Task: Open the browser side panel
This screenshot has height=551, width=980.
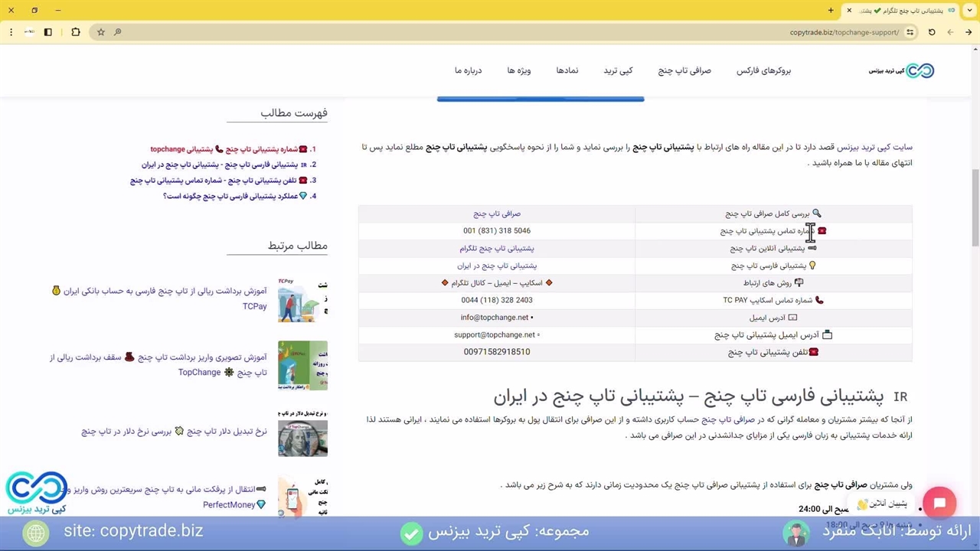Action: point(47,32)
